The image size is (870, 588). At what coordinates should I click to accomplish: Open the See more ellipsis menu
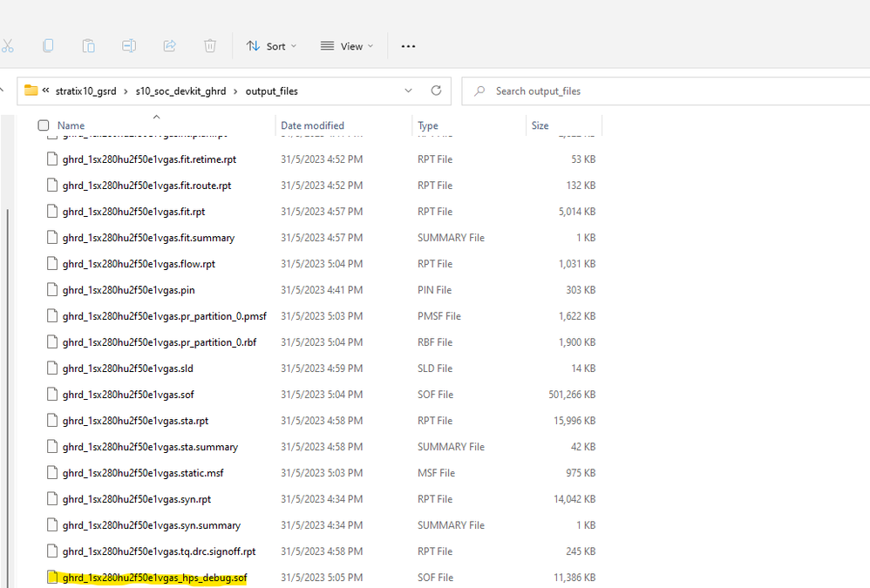click(408, 46)
